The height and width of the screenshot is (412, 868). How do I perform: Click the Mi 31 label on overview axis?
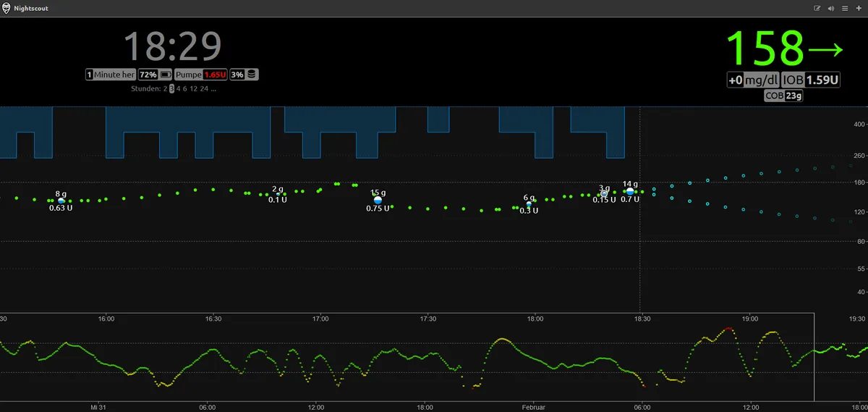98,407
